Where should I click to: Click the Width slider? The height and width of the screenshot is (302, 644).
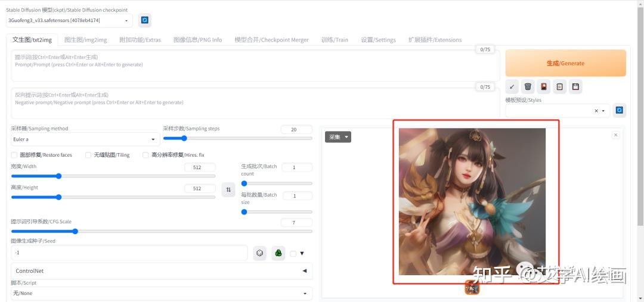[x=113, y=176]
